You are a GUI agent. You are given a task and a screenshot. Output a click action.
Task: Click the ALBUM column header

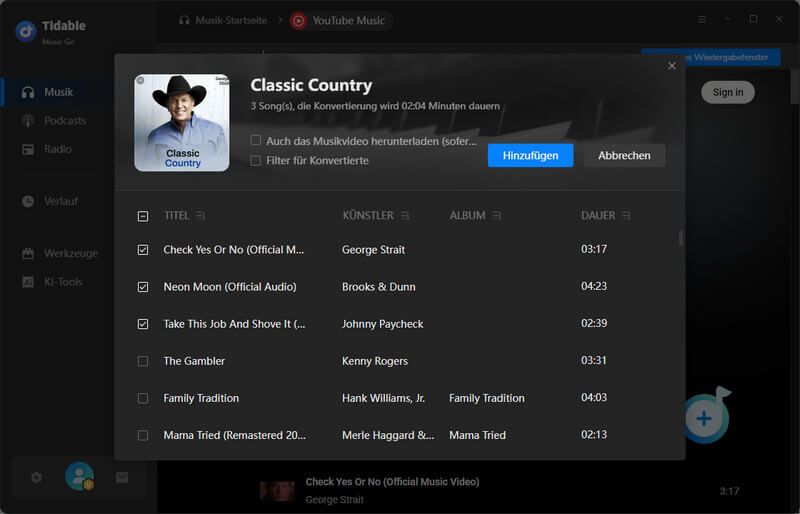(467, 216)
